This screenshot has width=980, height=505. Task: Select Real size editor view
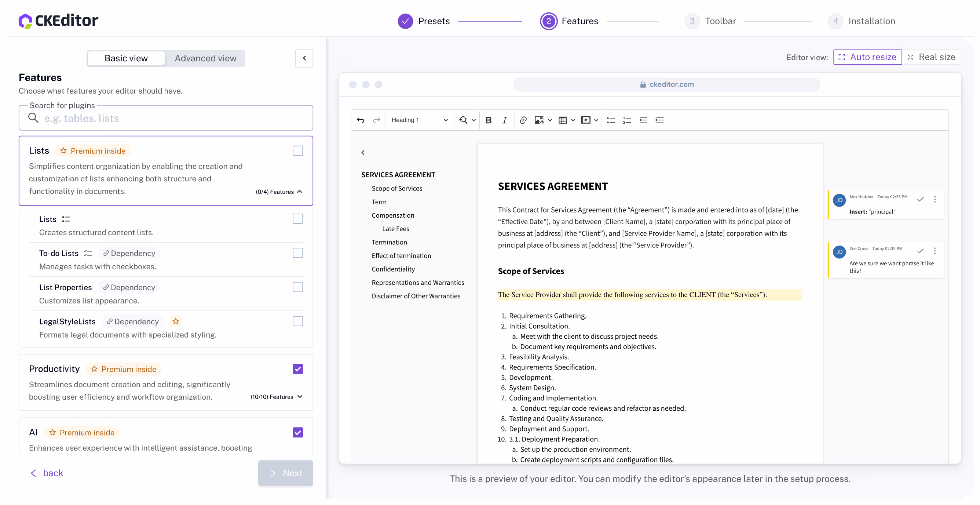tap(931, 57)
